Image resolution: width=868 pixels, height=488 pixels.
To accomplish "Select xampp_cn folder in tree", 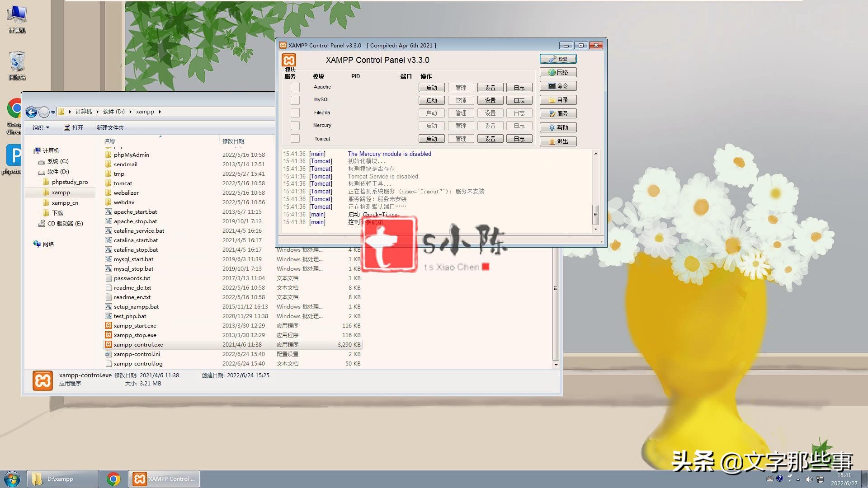I will point(61,202).
